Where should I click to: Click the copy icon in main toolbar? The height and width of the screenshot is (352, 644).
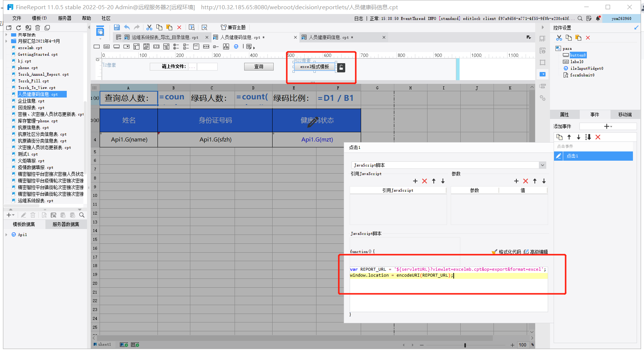pos(159,27)
